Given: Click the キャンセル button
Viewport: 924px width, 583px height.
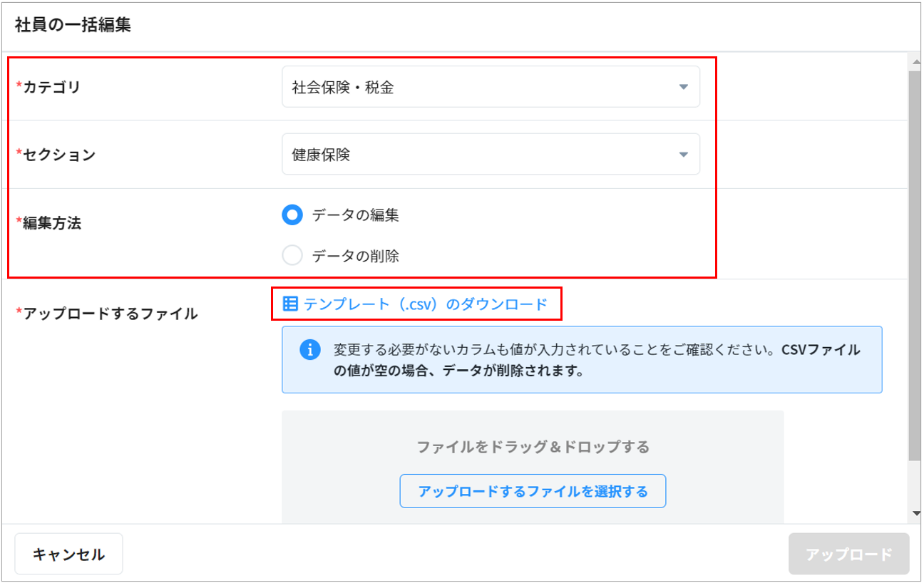Looking at the screenshot, I should pos(68,554).
